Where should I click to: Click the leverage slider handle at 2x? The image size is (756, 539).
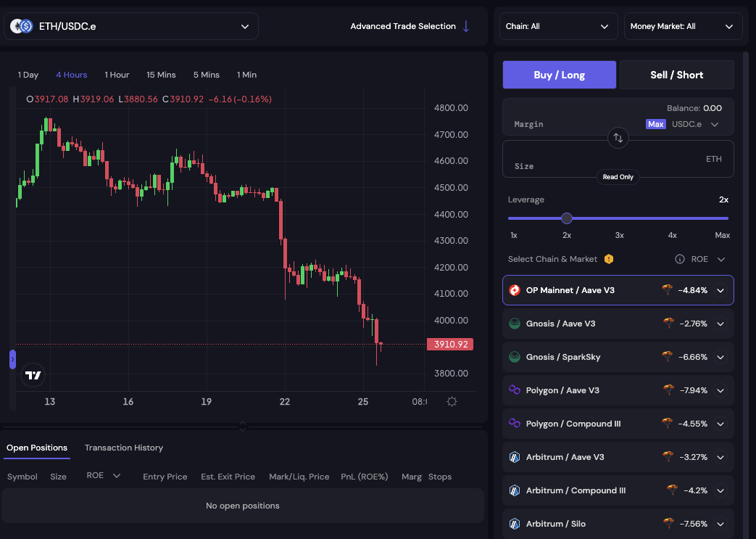[567, 218]
